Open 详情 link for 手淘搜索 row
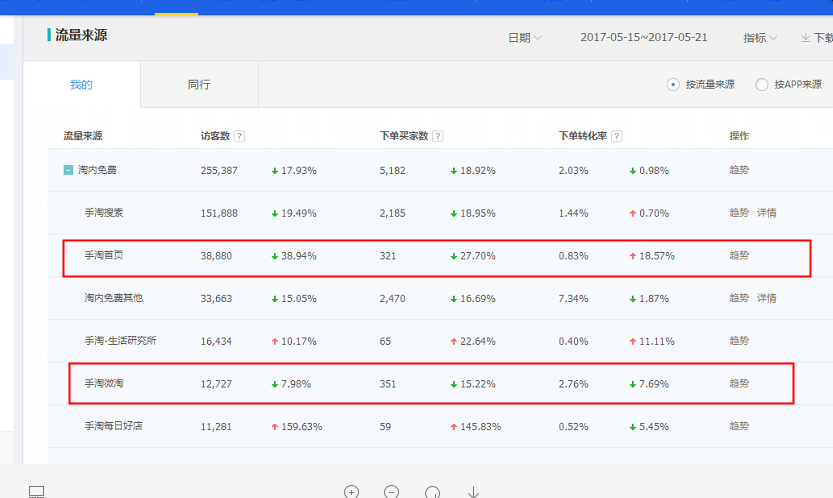The height and width of the screenshot is (498, 833). 766,213
